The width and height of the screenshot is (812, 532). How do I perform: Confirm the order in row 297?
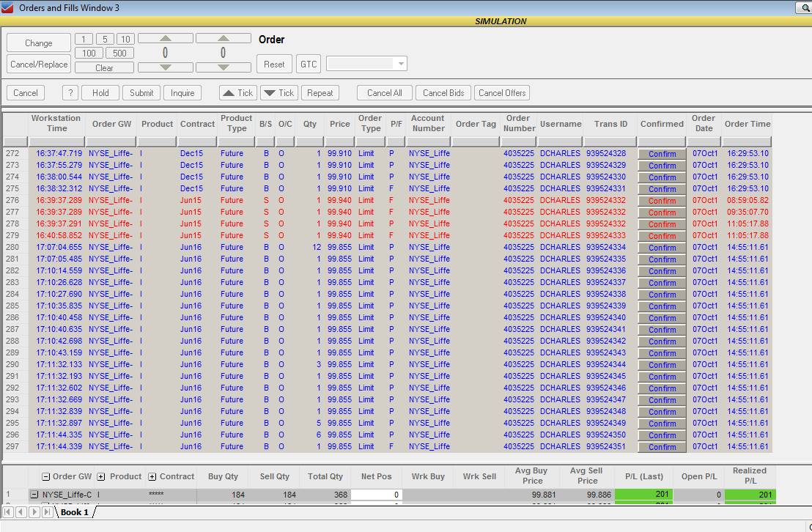coord(662,447)
